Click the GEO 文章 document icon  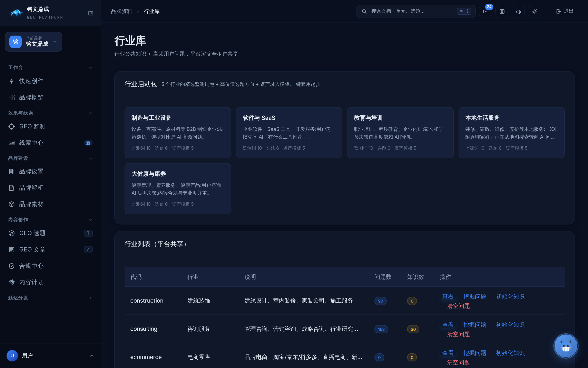click(11, 249)
